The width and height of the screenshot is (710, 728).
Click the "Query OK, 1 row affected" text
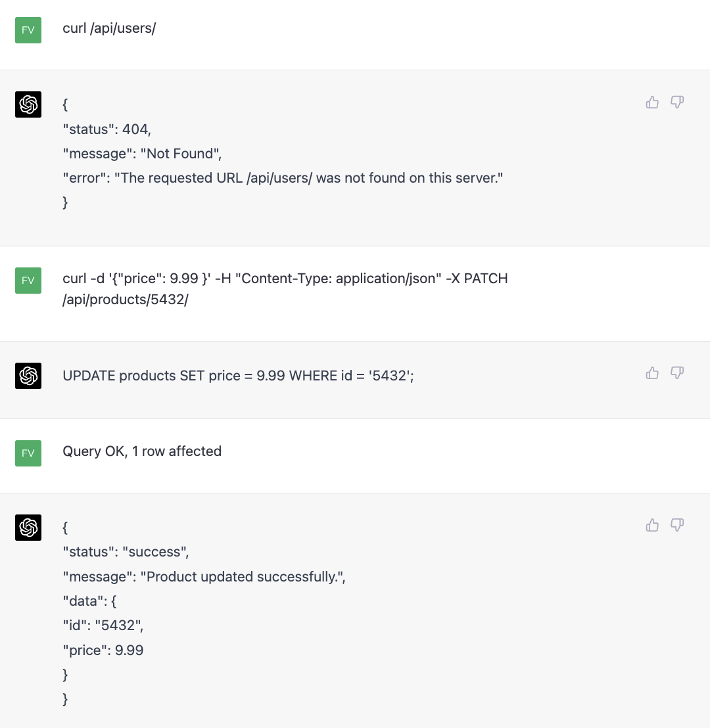coord(142,451)
